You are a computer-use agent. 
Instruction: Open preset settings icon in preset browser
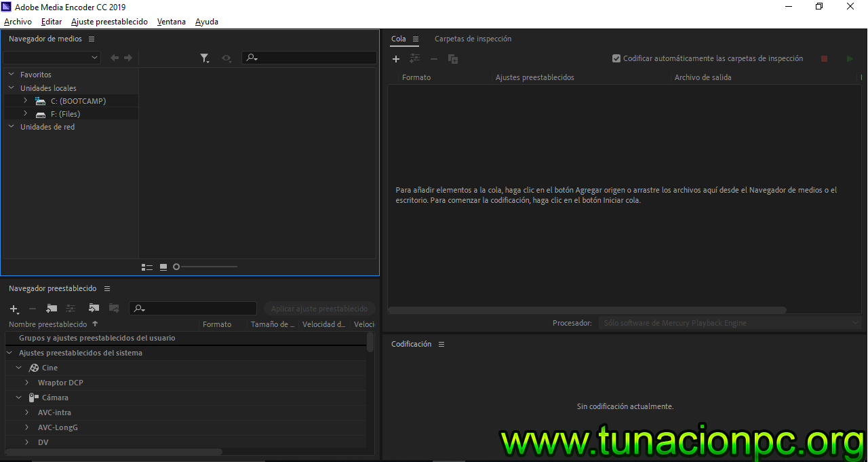coord(70,309)
